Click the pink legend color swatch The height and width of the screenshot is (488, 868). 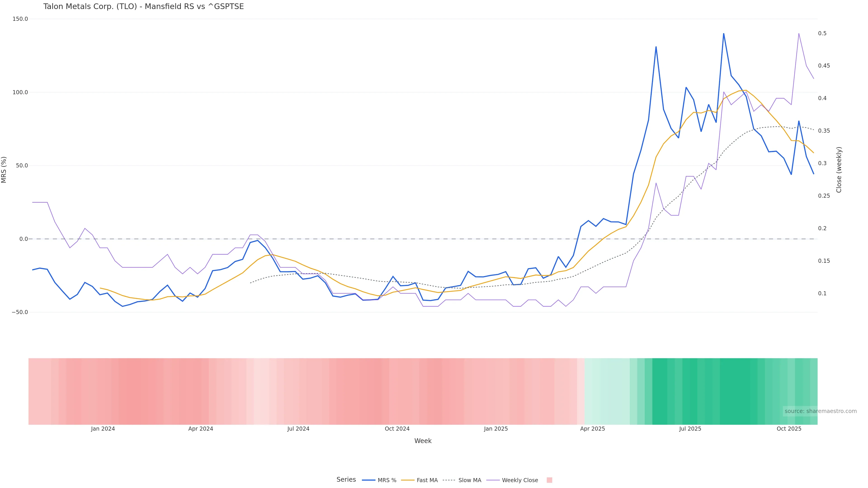pos(549,480)
